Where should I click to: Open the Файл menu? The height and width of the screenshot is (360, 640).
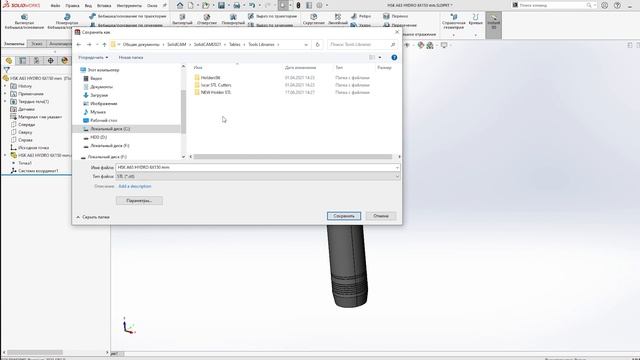coord(55,6)
